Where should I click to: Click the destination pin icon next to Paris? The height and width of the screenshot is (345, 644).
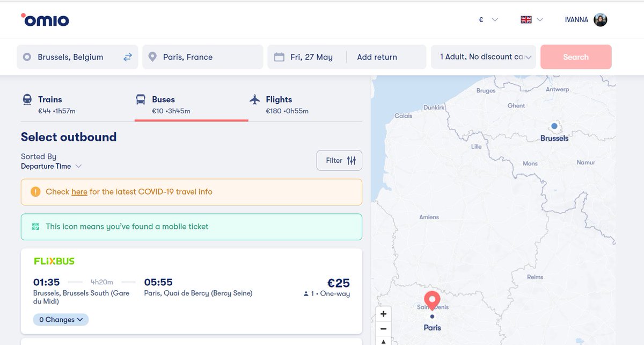(153, 57)
